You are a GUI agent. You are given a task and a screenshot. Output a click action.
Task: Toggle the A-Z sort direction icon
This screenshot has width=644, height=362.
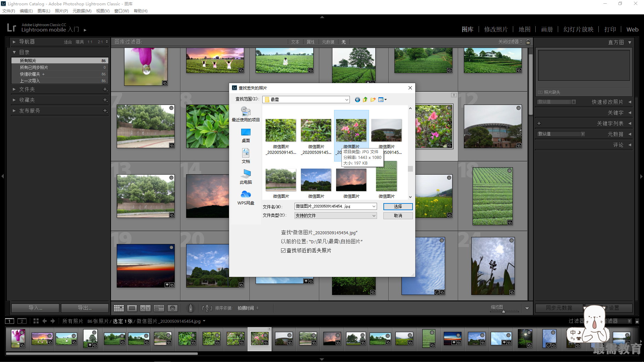(207, 308)
